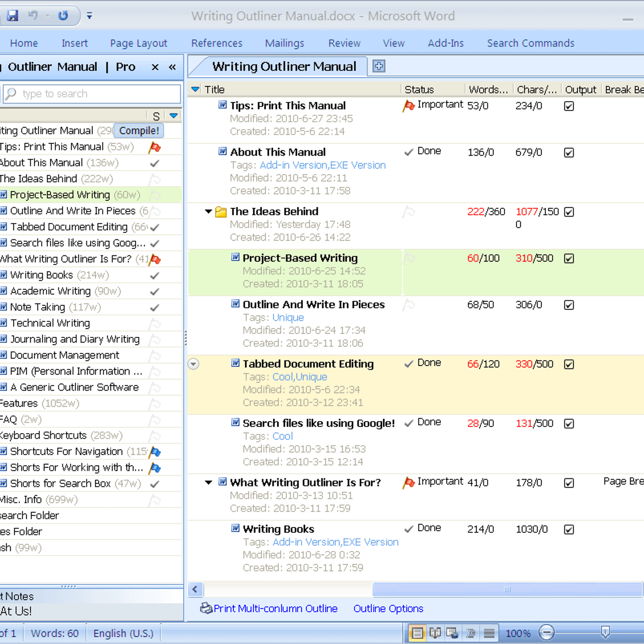Open the Cool,Unique tags under Tabbed Document Editing
This screenshot has width=644, height=644.
[x=300, y=377]
